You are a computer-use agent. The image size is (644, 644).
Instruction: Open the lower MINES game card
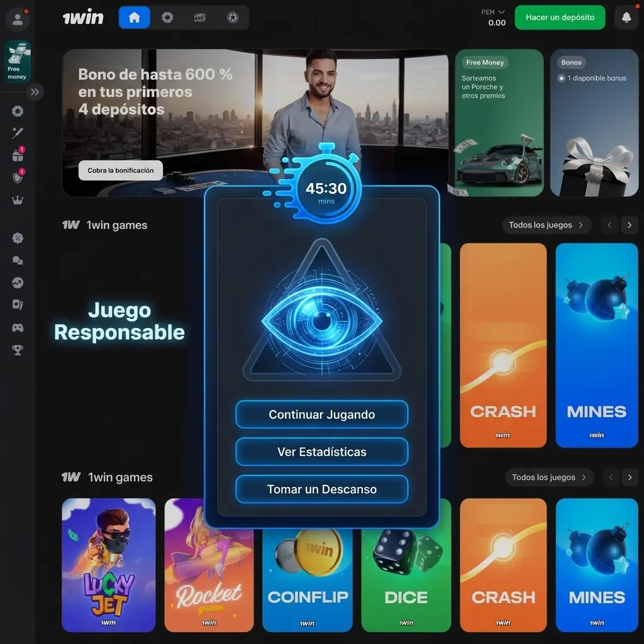coord(597,565)
